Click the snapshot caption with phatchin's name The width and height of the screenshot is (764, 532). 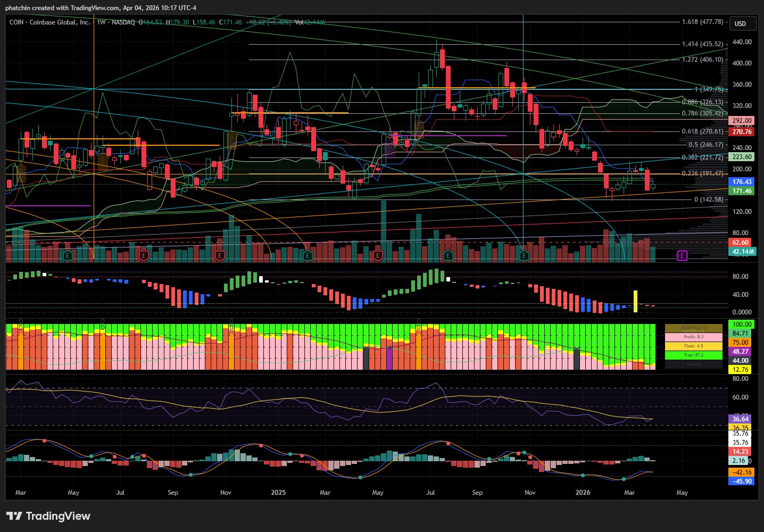click(101, 8)
